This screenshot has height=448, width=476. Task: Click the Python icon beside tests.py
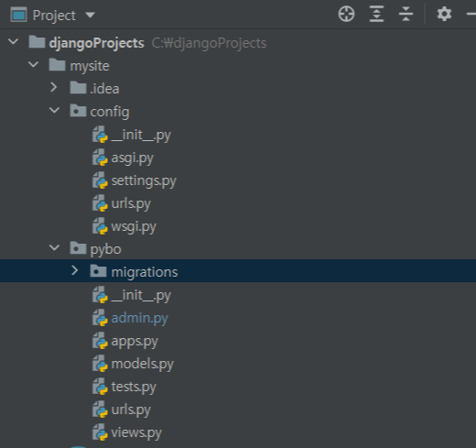(100, 387)
